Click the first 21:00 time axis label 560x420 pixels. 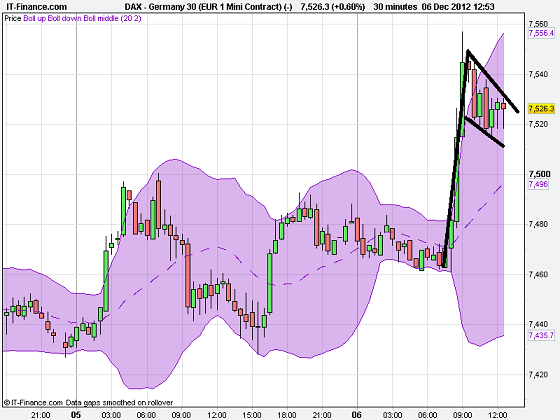(x=40, y=415)
